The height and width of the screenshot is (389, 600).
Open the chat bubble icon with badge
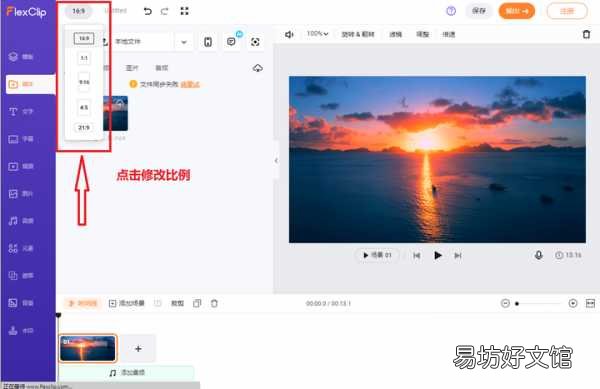(232, 41)
